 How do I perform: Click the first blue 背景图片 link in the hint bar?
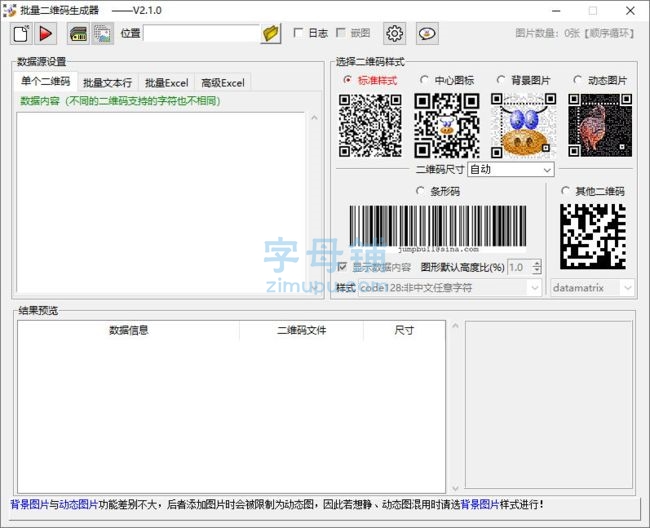[x=30, y=504]
